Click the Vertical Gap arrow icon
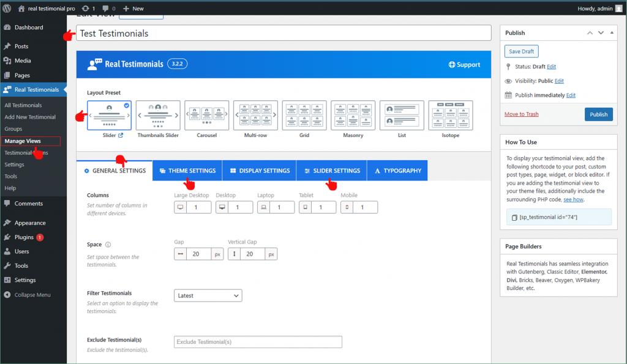627x364 pixels. pyautogui.click(x=235, y=254)
